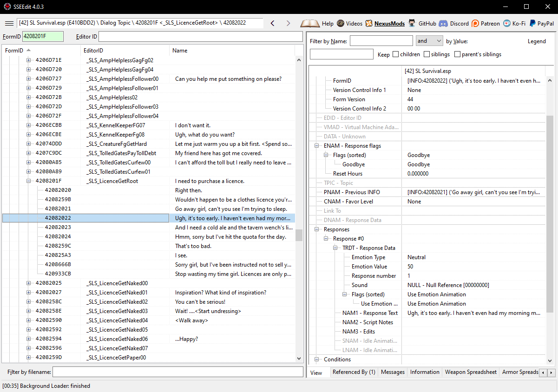Screen dimensions: 558x392
Task: Collapse the Responses node
Action: (317, 229)
